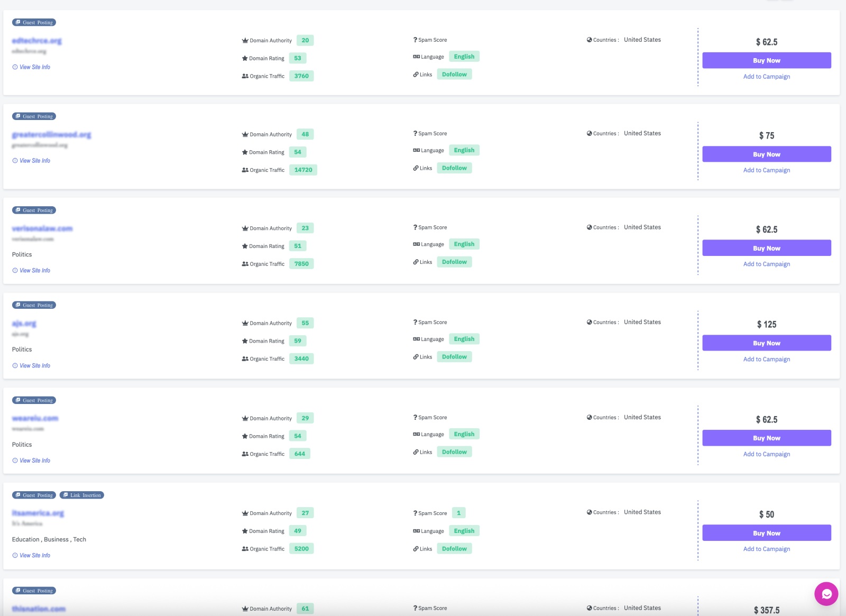The height and width of the screenshot is (616, 846).
Task: Add the listing with traffic 7850 to campaign
Action: tap(767, 264)
